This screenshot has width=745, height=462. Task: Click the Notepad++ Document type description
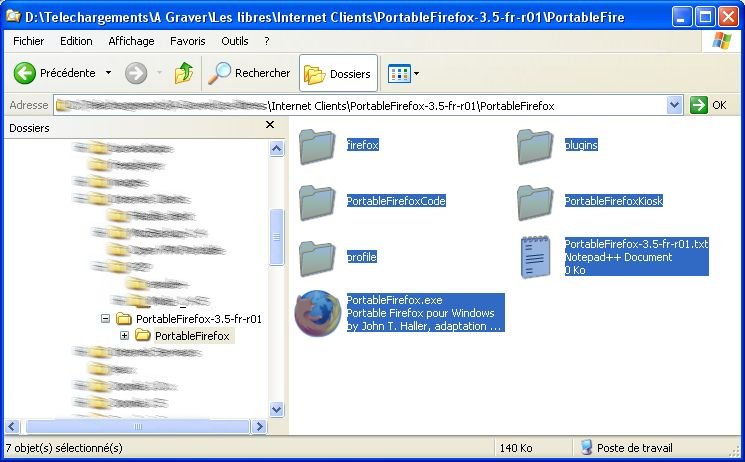[618, 257]
